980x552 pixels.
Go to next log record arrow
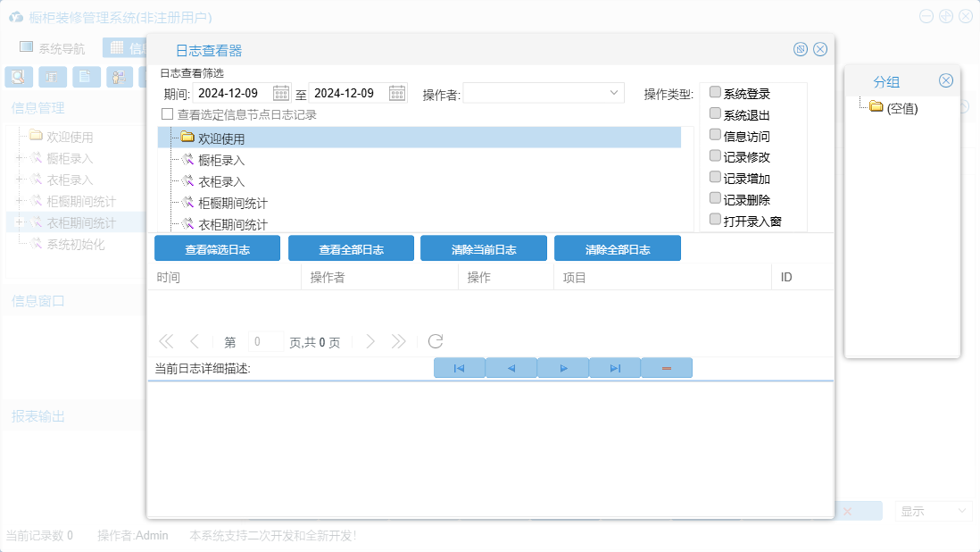coord(563,368)
